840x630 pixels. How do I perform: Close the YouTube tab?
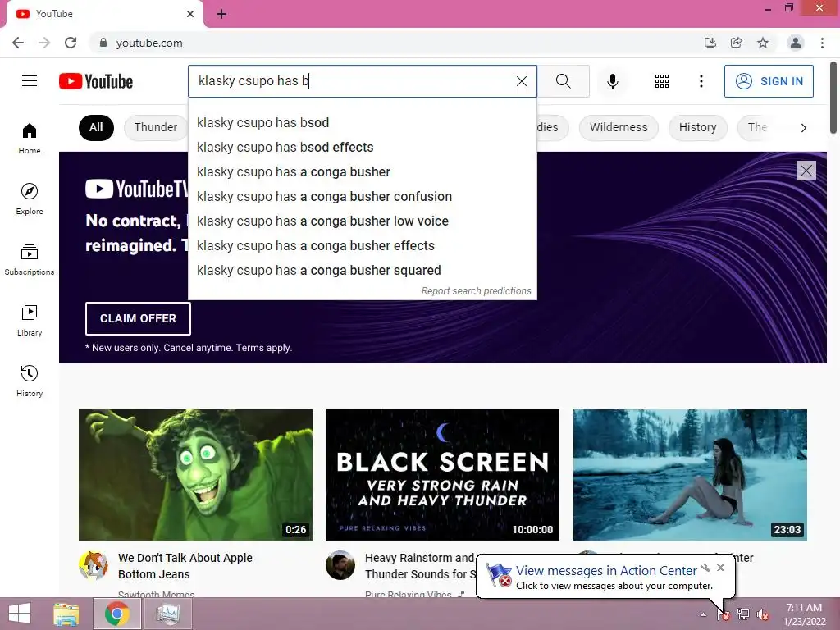190,14
